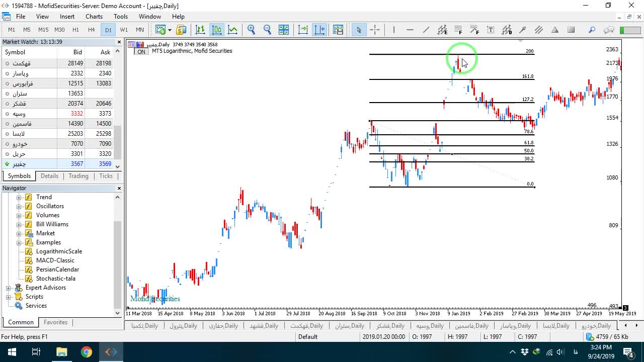Select MACD-Classic indicator in Navigator

(55, 260)
